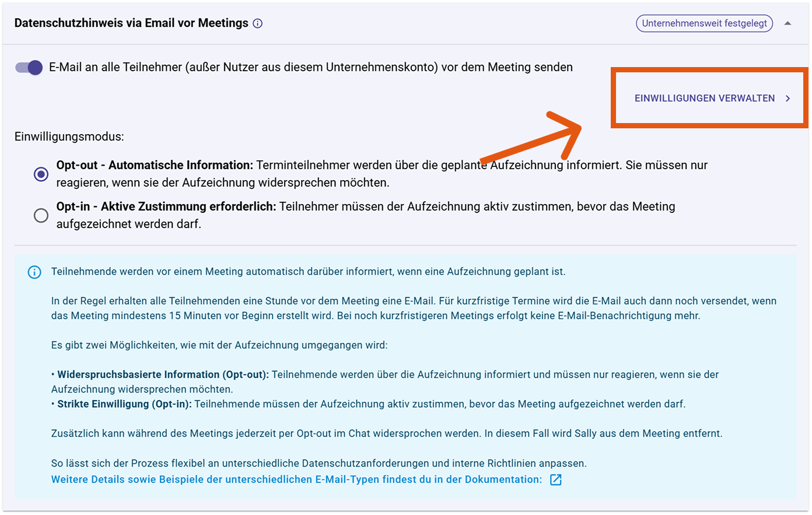Click the 'Teilnehmende werden vor einem Meeting' info sentence
Viewport: 812px width, 515px height.
click(308, 272)
